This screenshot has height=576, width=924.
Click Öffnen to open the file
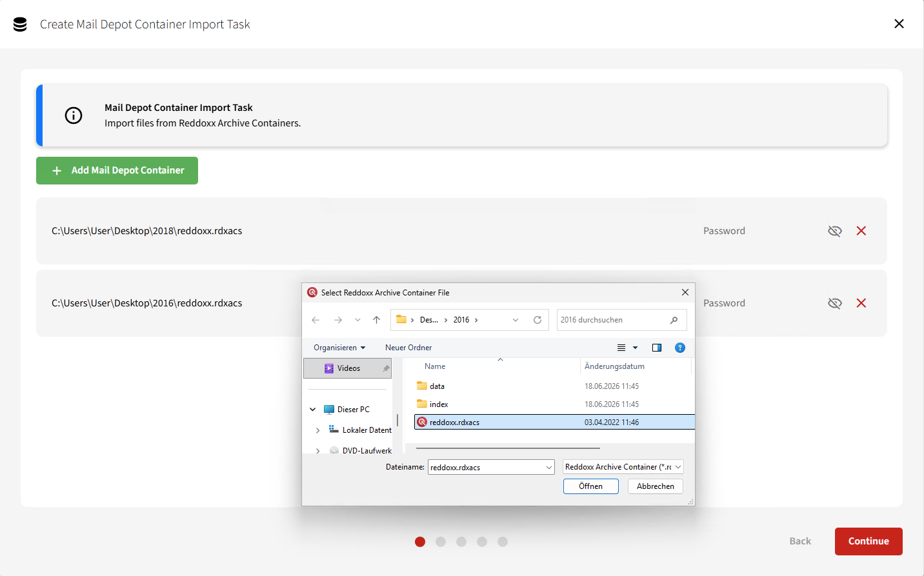(x=590, y=486)
